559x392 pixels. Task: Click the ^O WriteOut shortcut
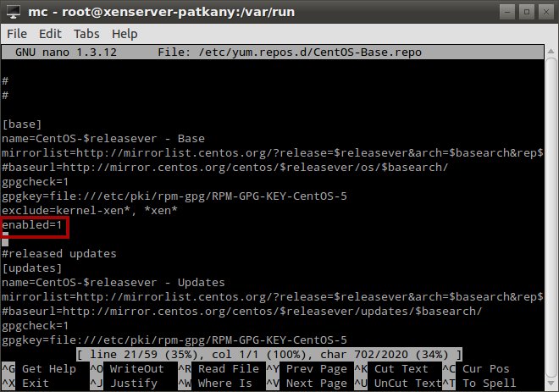tap(127, 369)
